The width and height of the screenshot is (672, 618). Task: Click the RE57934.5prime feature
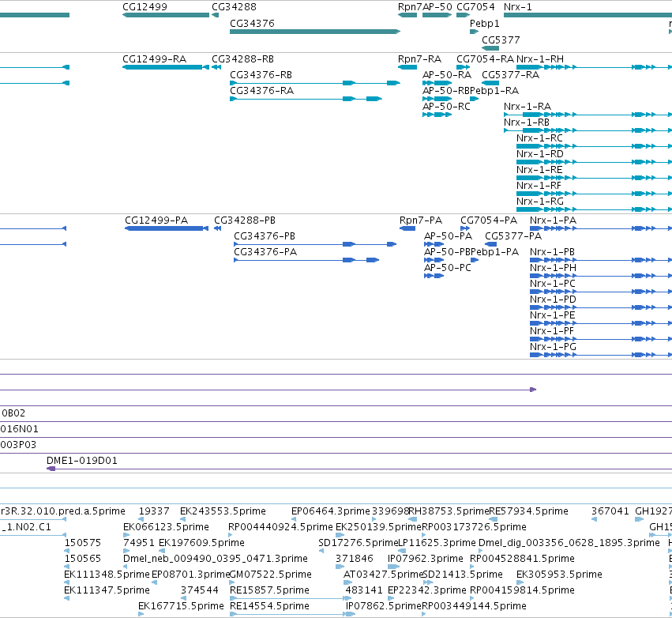[529, 511]
